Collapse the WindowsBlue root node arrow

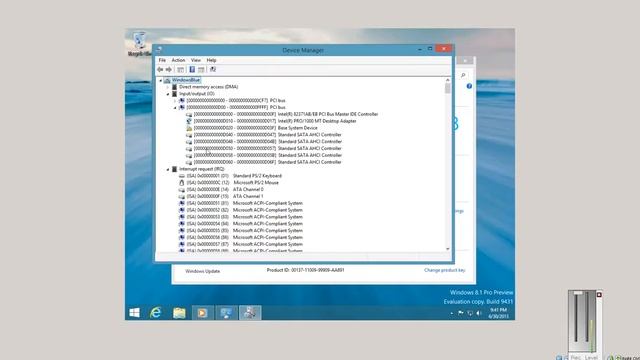[161, 80]
